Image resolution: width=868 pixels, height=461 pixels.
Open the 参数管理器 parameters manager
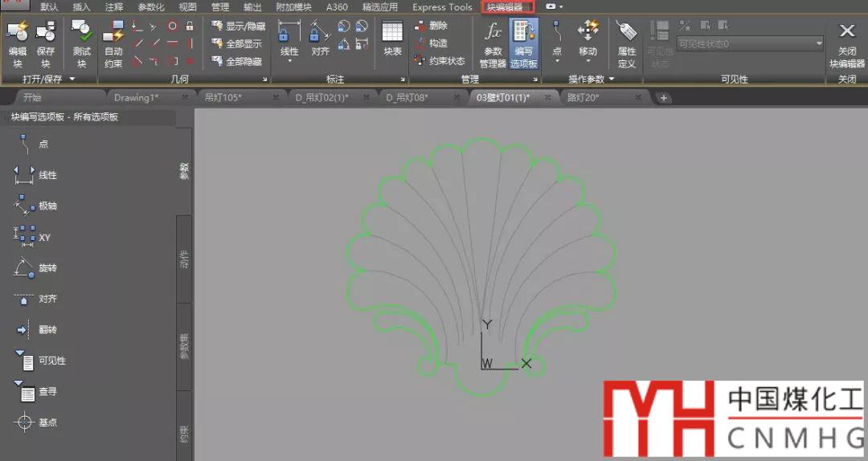tap(493, 43)
